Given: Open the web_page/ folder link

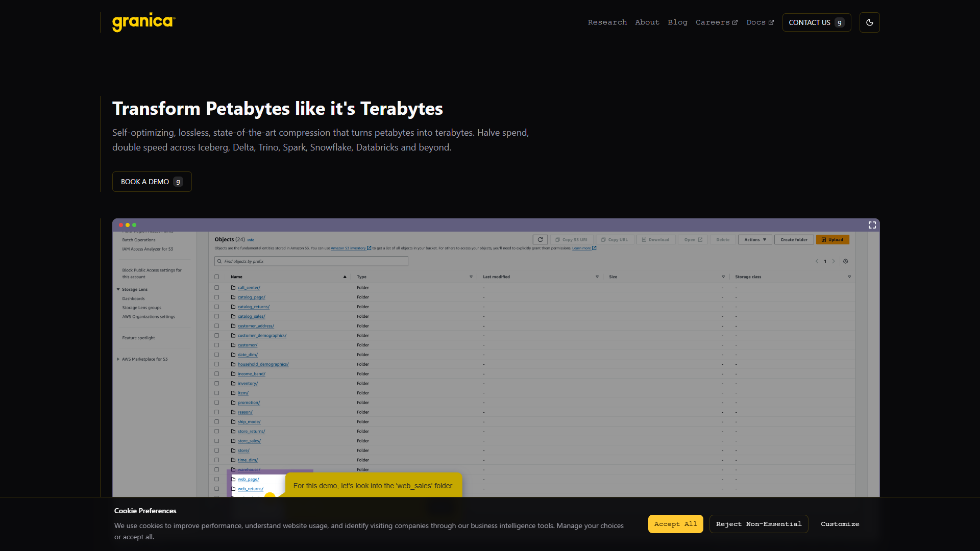Looking at the screenshot, I should click(249, 479).
